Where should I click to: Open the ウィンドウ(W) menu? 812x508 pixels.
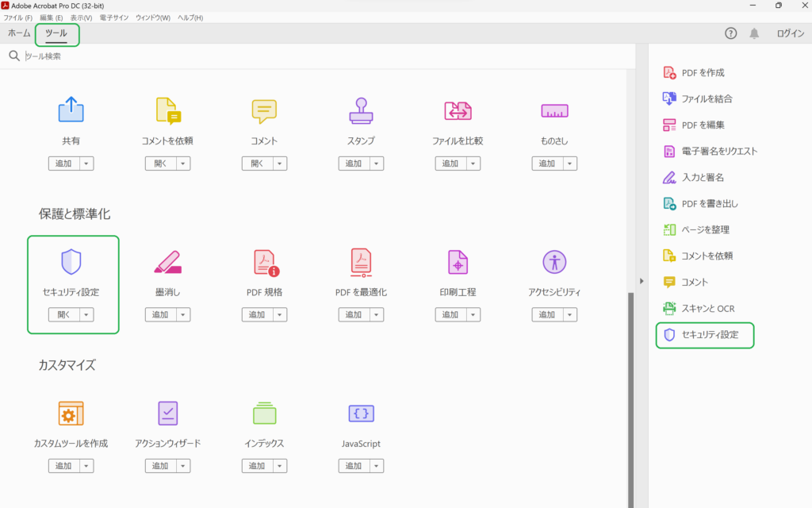click(x=153, y=17)
